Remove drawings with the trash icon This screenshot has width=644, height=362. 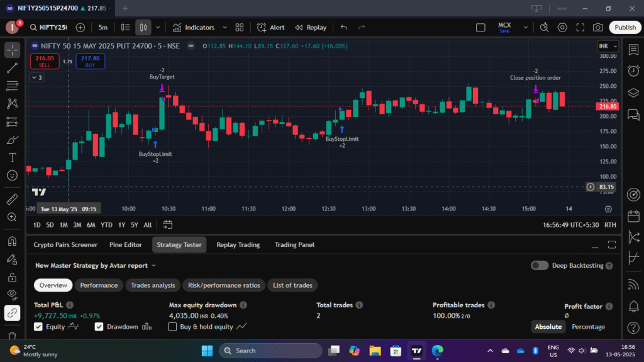coord(13,336)
